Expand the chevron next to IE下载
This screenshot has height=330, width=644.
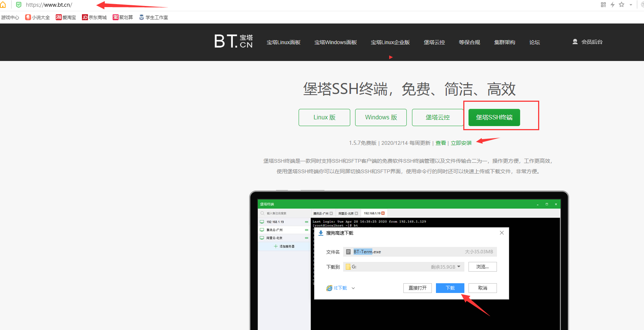(353, 288)
